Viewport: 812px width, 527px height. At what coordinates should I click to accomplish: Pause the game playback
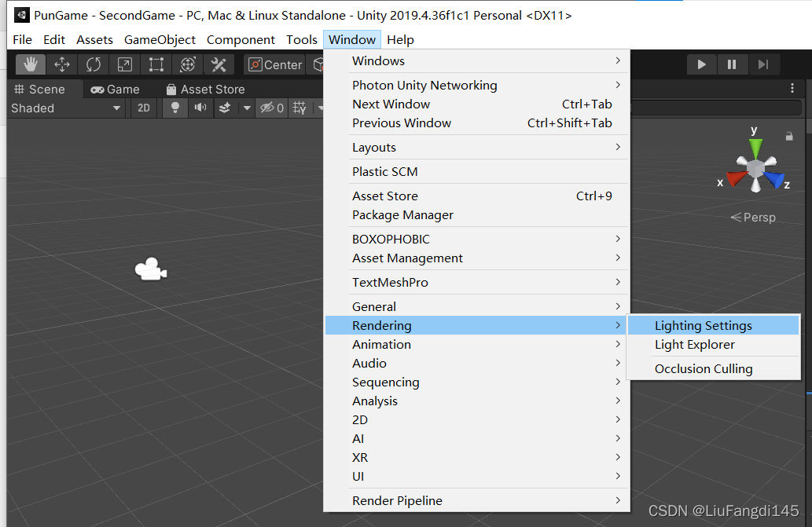point(732,64)
